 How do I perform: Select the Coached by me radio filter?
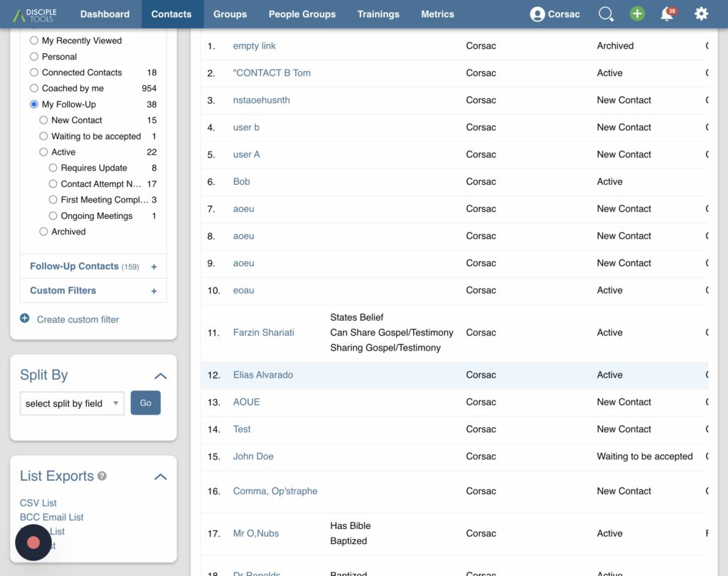click(x=34, y=88)
